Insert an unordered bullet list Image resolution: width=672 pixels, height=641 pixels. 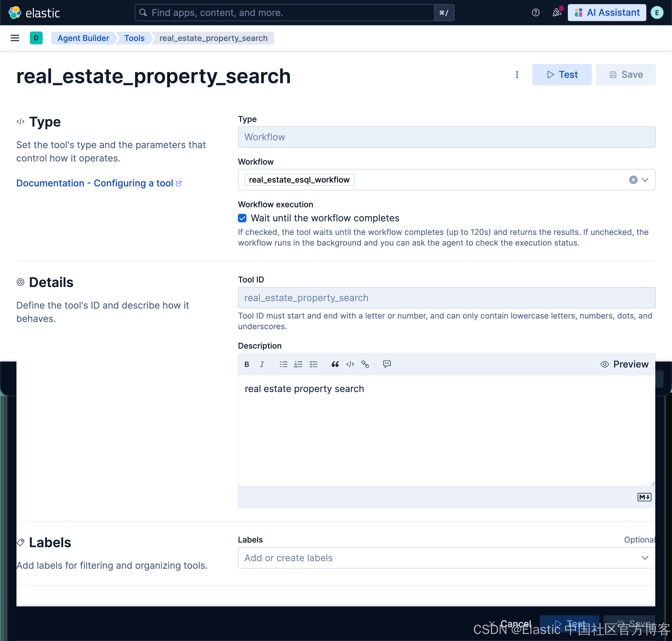(x=283, y=364)
